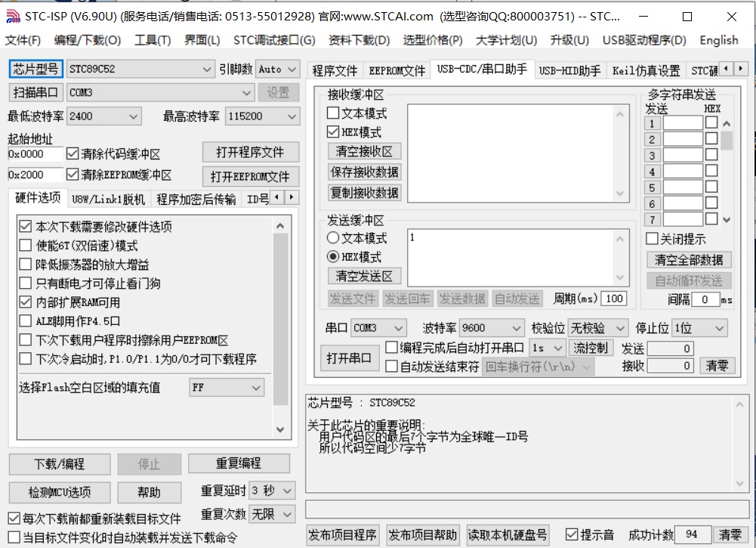Toggle 清除EEPROM缓冲区 checkbox
Screen dimensions: 756x548
tap(73, 174)
